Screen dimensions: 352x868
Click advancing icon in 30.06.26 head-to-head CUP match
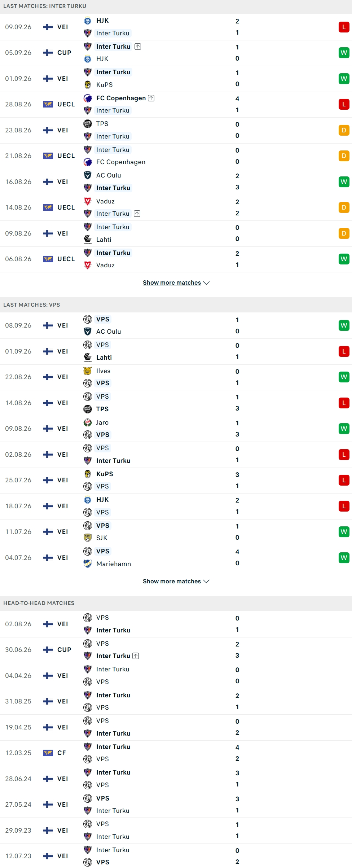coord(136,656)
